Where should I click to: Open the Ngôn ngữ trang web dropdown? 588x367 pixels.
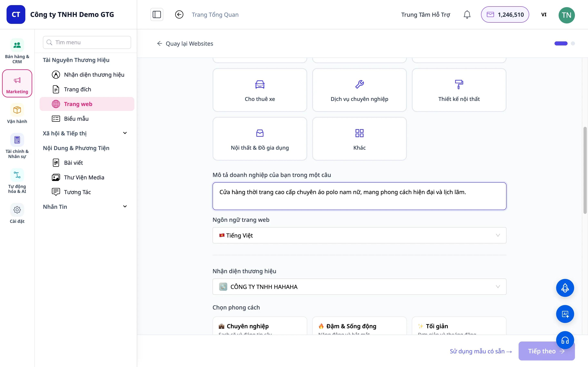coord(359,235)
